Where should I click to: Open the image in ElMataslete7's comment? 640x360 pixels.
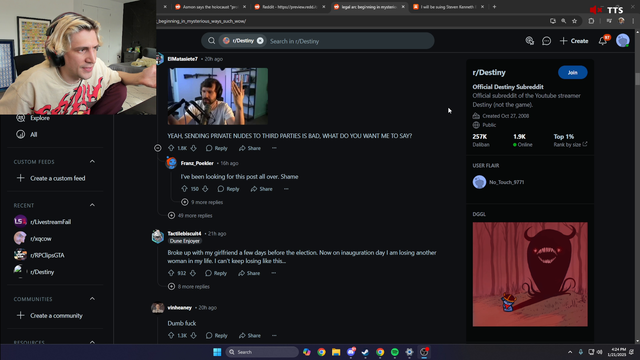pyautogui.click(x=218, y=96)
